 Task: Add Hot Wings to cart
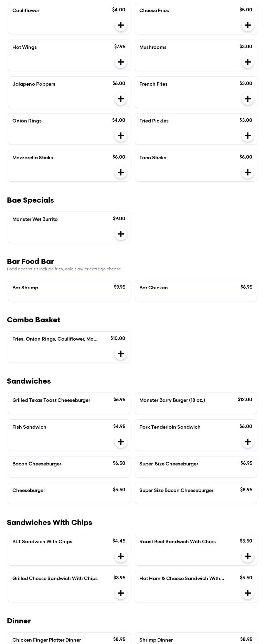[x=121, y=62]
